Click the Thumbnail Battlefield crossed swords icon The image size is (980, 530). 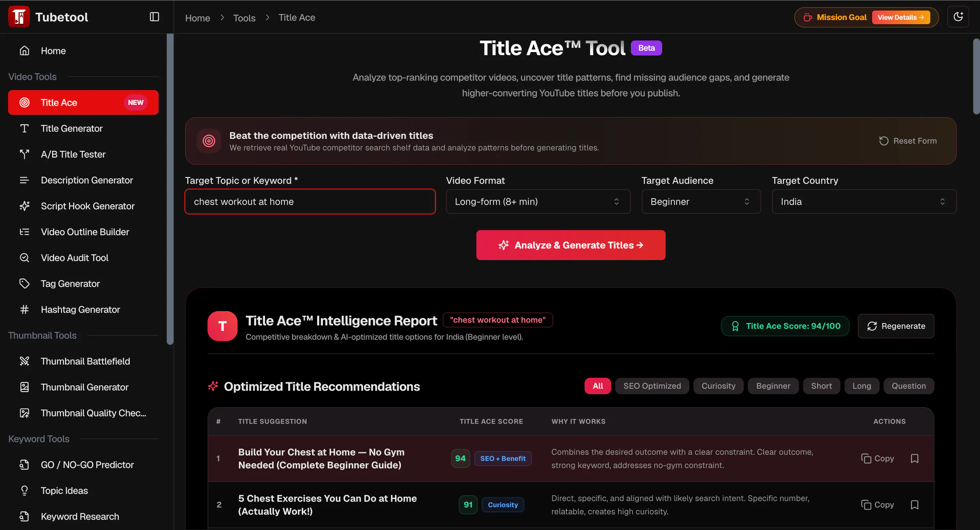24,361
